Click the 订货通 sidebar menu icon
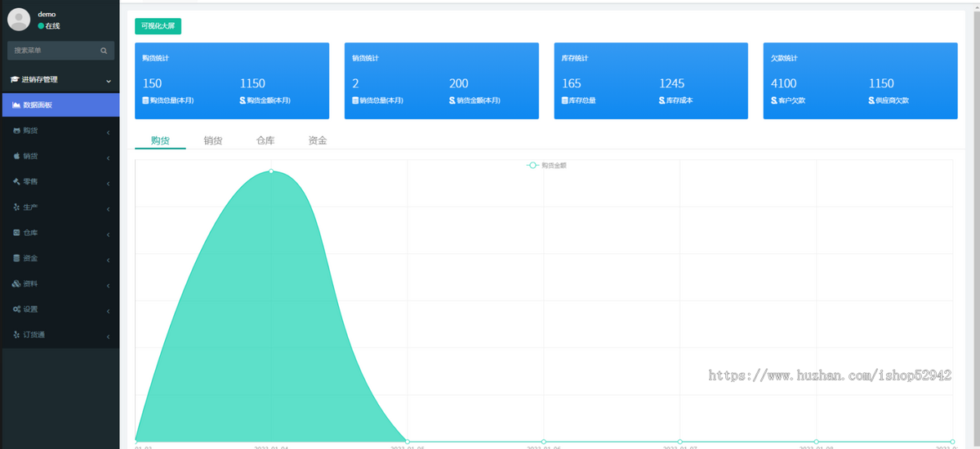 [17, 335]
